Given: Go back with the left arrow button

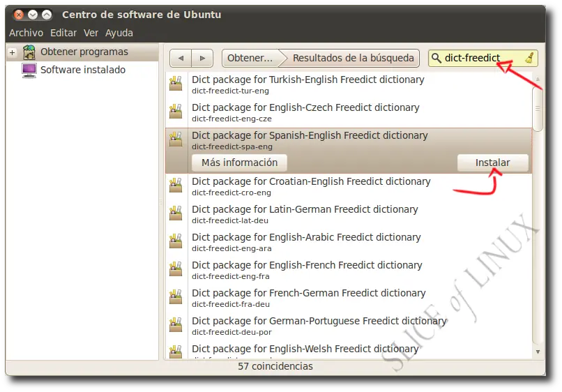Looking at the screenshot, I should (181, 58).
